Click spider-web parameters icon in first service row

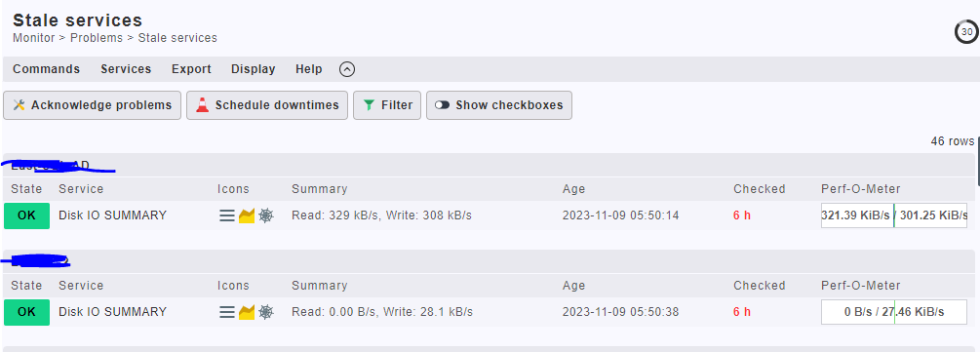click(x=266, y=215)
